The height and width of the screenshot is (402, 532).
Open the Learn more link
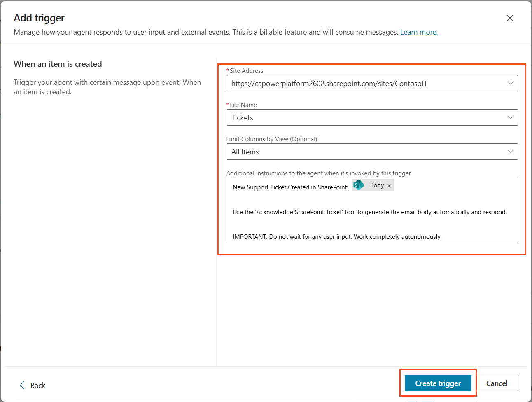418,32
